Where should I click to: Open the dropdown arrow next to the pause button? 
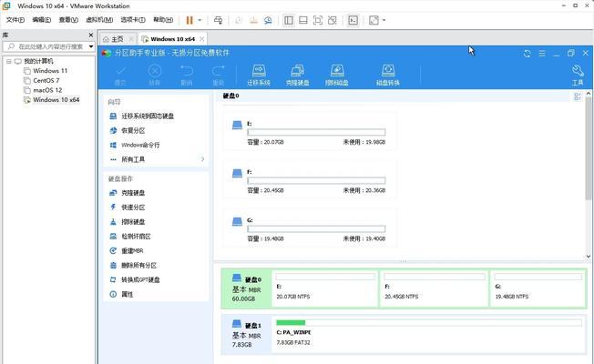(x=200, y=20)
